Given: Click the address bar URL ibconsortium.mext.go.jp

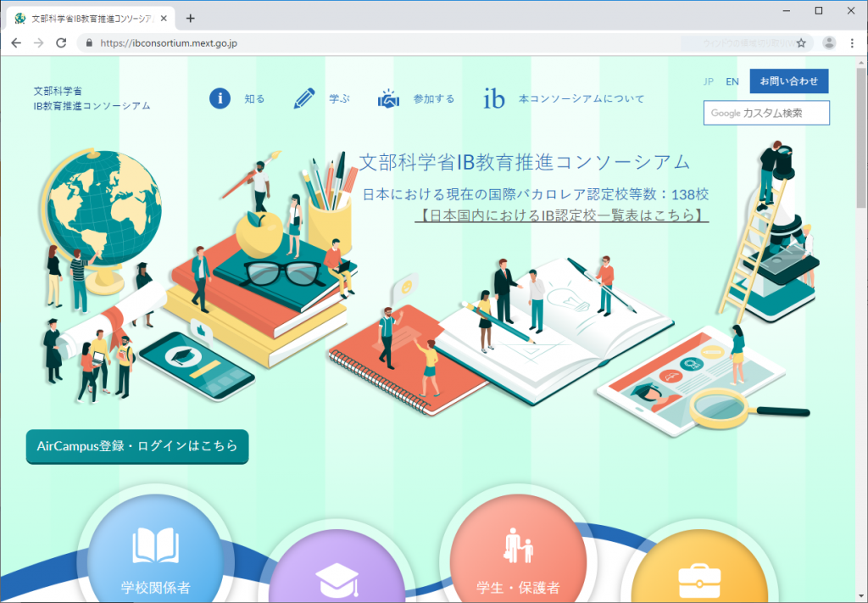Looking at the screenshot, I should coord(169,43).
